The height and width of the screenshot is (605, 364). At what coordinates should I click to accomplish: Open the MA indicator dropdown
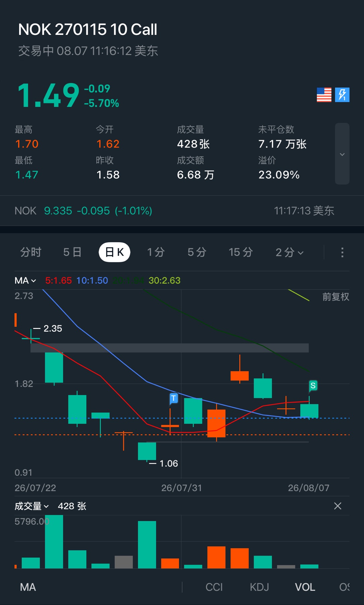pos(25,280)
